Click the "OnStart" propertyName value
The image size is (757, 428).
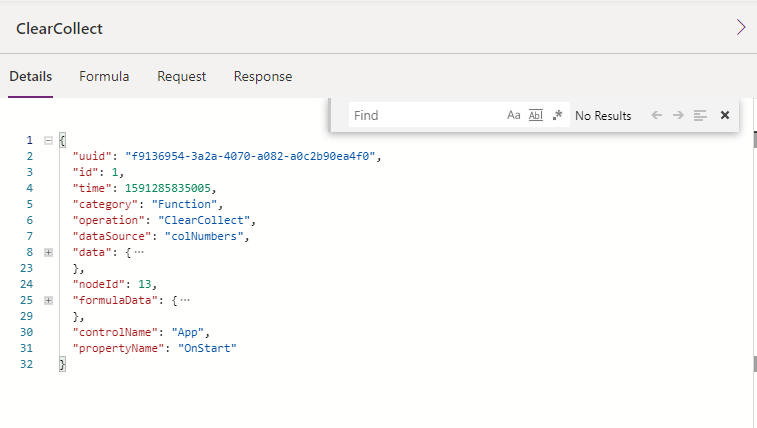pos(208,348)
